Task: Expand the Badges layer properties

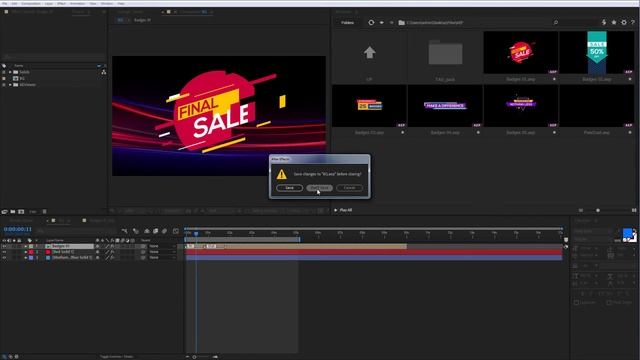Action: click(x=25, y=247)
